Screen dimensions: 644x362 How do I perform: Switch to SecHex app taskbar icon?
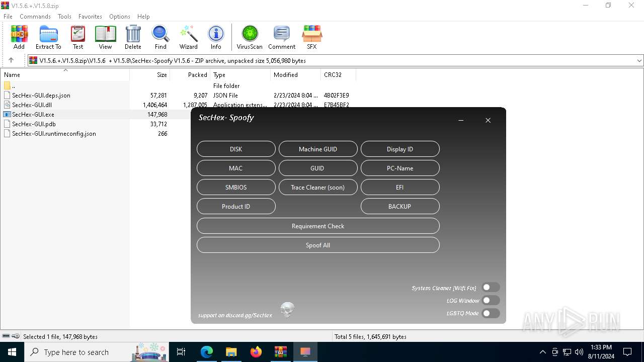pos(305,352)
